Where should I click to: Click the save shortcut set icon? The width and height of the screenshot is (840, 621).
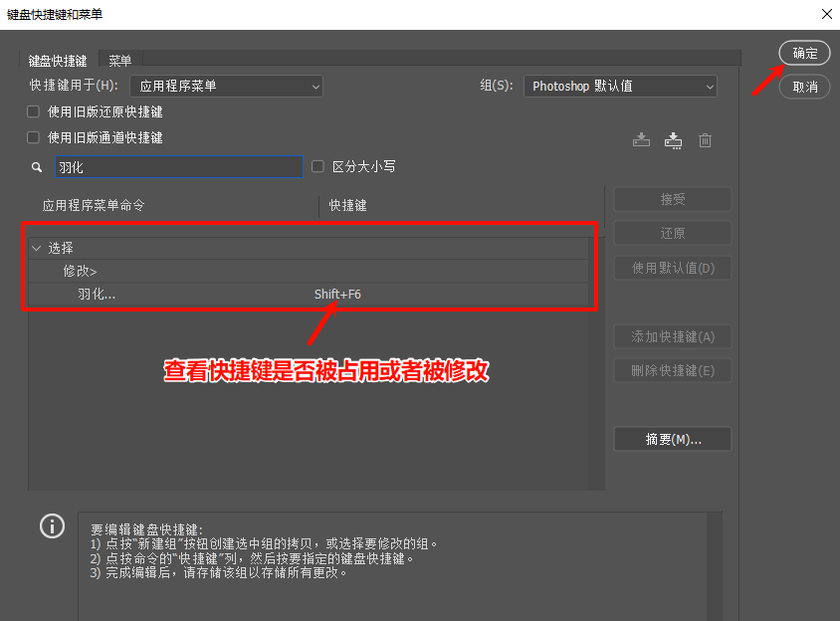642,140
